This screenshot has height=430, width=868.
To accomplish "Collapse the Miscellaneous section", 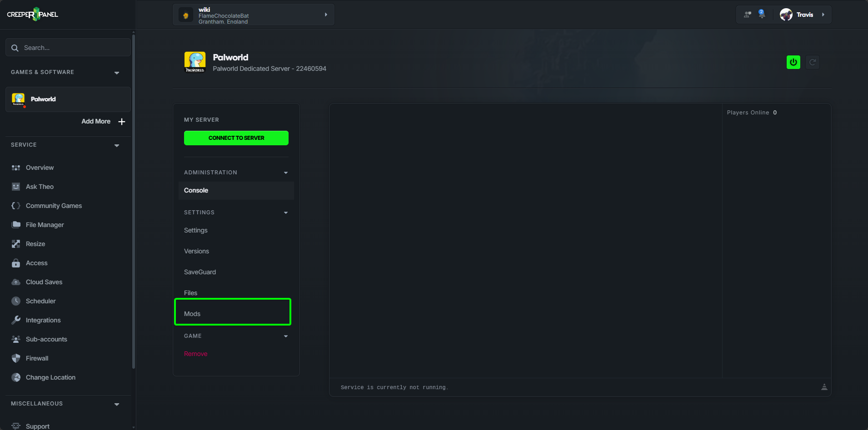I will point(117,404).
